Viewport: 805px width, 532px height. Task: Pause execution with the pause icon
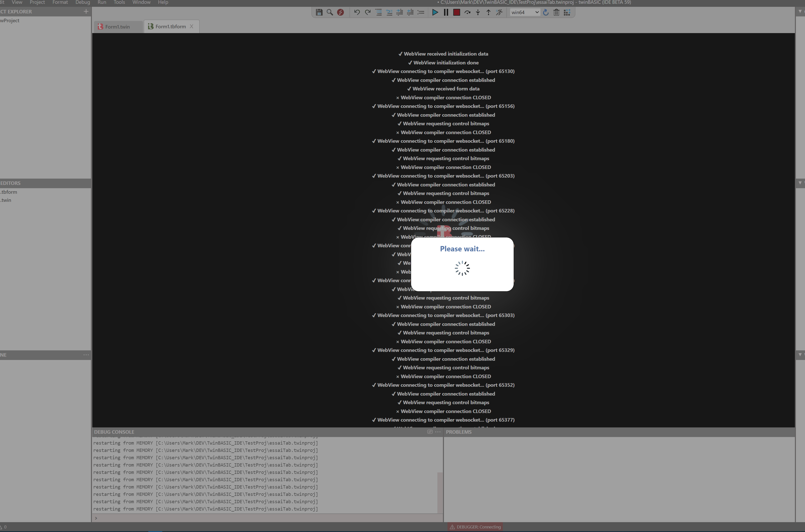pyautogui.click(x=446, y=12)
